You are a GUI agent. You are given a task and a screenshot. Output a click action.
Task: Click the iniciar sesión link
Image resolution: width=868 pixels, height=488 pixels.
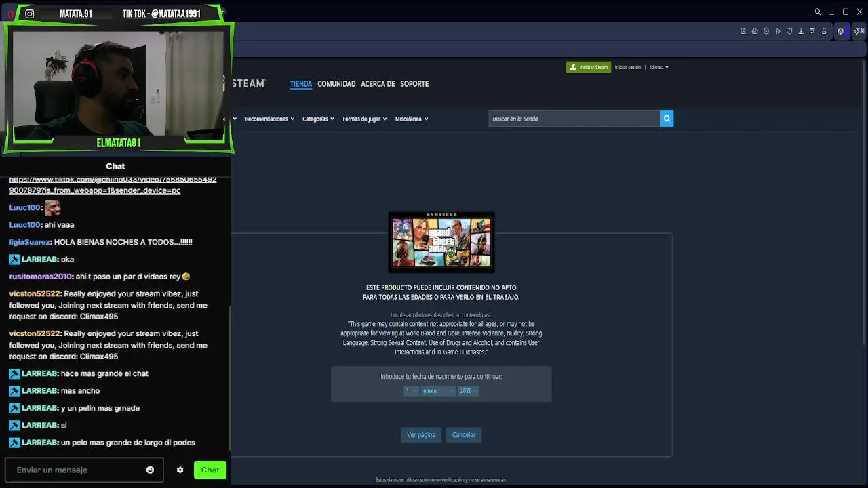628,67
